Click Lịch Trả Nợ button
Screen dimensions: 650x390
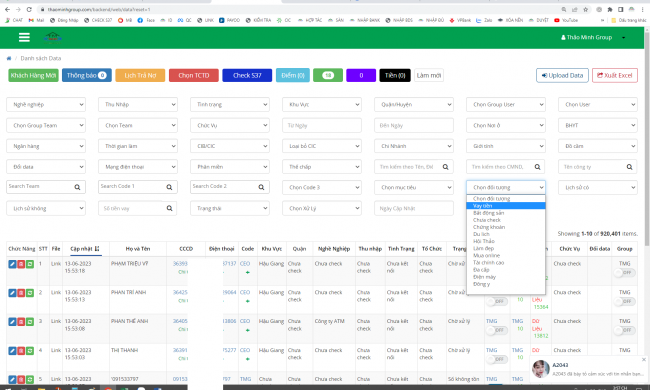tap(140, 75)
